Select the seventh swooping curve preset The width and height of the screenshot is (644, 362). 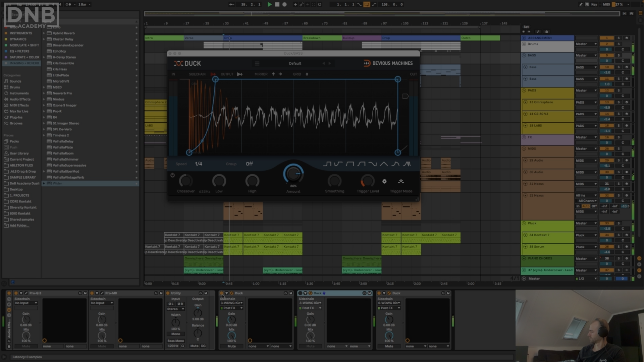pos(395,164)
